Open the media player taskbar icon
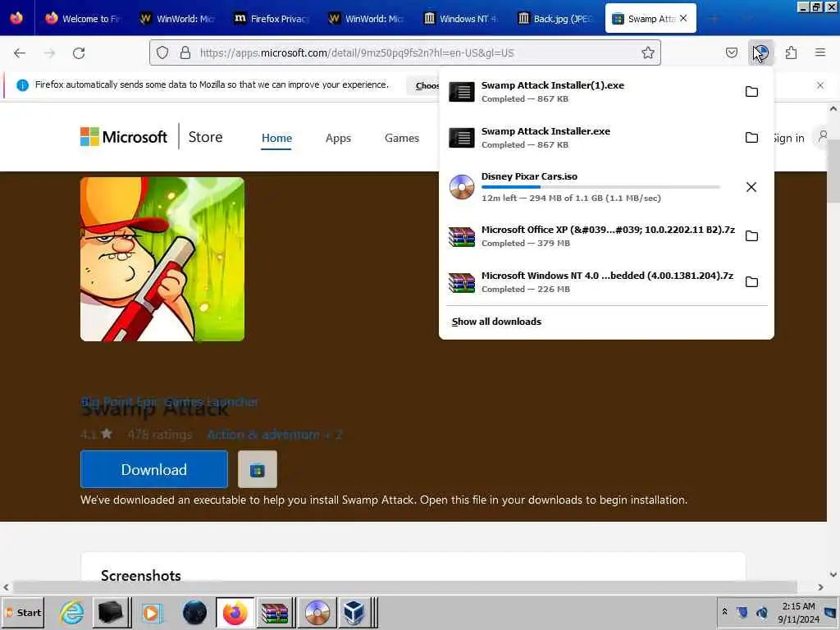 click(152, 612)
